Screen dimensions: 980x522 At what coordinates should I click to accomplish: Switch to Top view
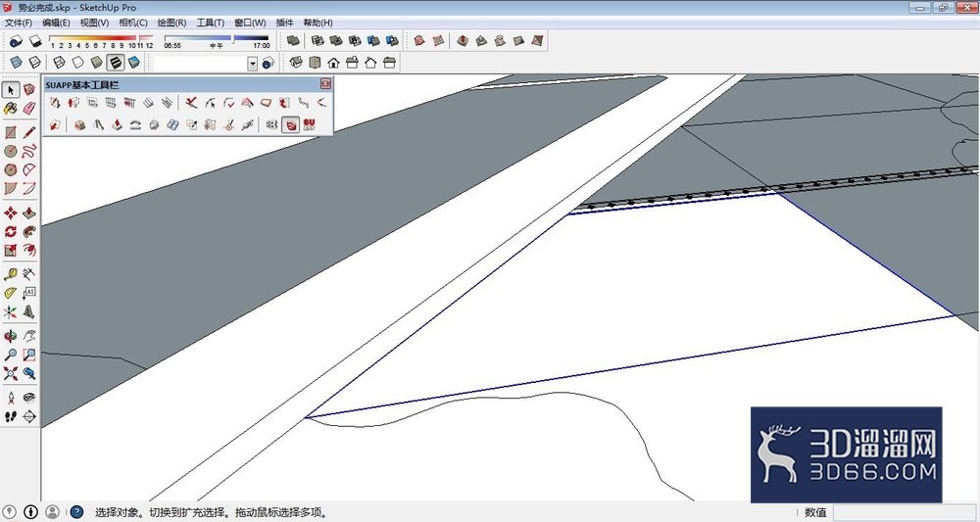pyautogui.click(x=315, y=63)
